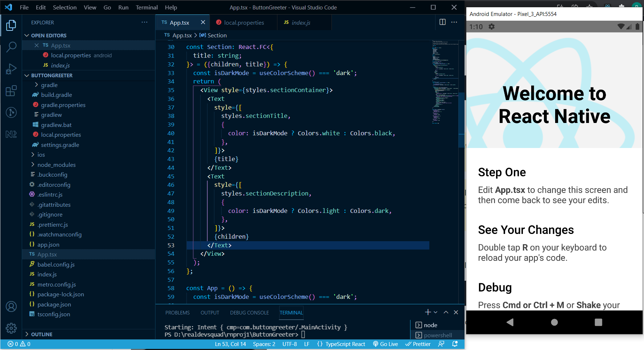Screen dimensions: 644x350
Task: Expand the node_modules folder
Action: point(33,165)
